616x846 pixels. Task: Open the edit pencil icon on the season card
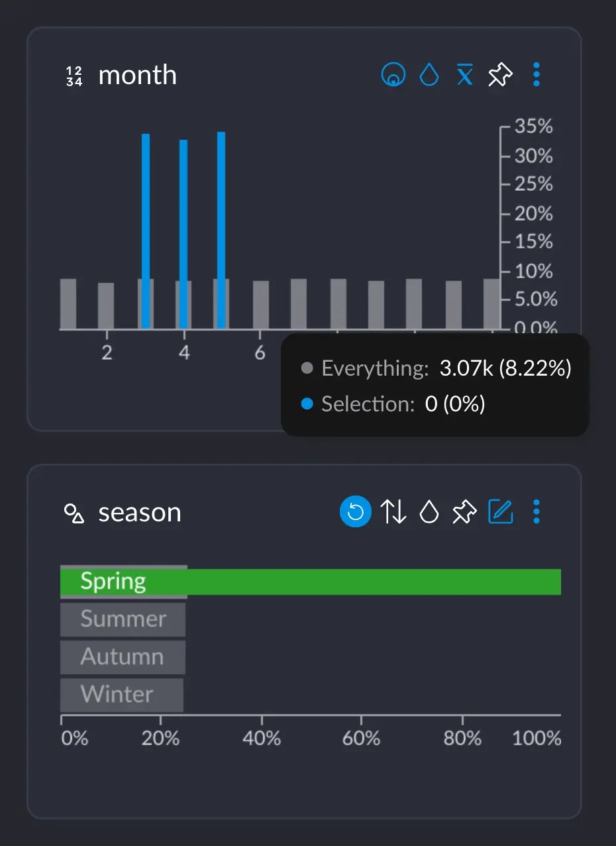click(x=501, y=512)
